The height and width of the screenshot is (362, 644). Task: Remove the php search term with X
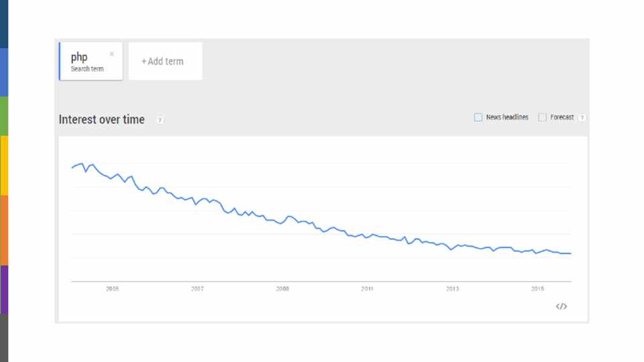[x=112, y=54]
